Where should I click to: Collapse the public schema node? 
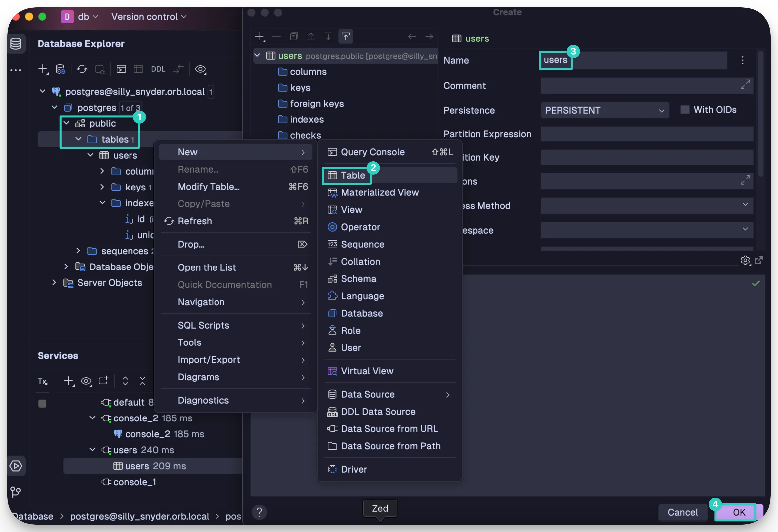click(67, 123)
